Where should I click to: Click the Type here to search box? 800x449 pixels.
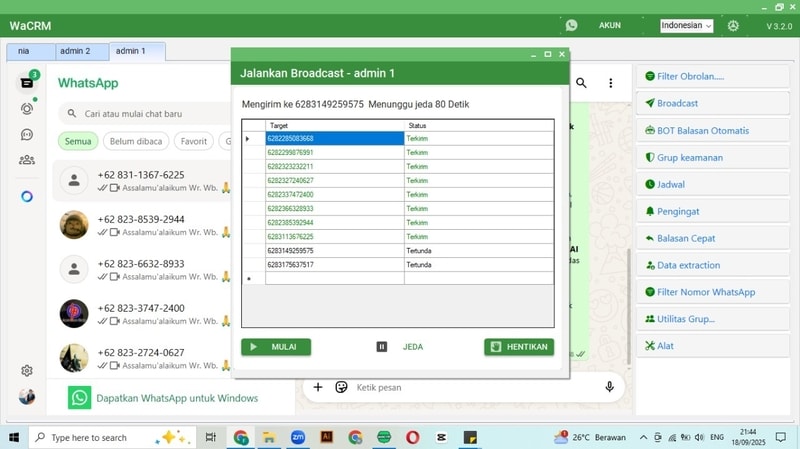tap(112, 437)
